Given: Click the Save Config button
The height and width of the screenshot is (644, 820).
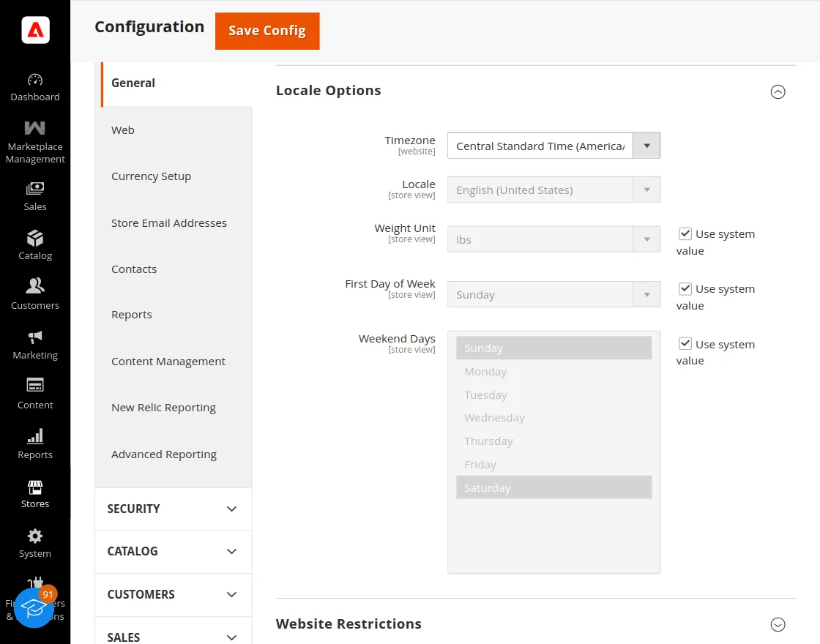Looking at the screenshot, I should 267,31.
